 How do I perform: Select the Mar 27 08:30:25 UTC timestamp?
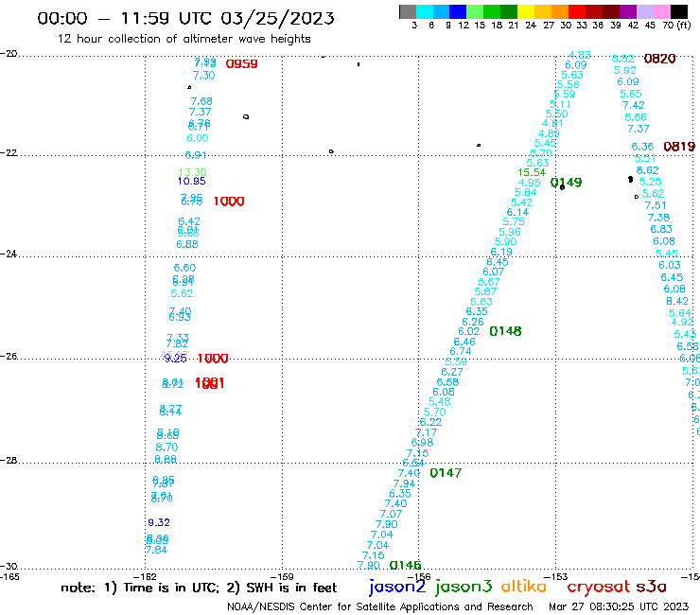click(619, 607)
